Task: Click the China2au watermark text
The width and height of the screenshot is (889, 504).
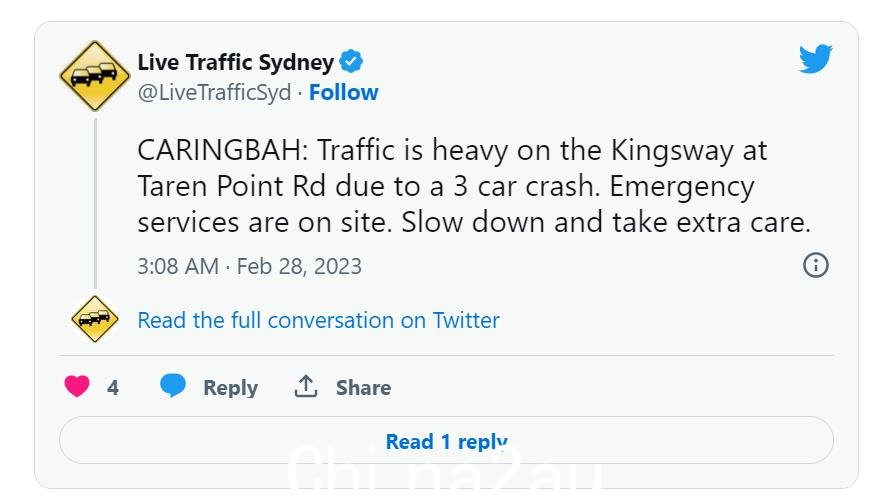Action: click(445, 473)
